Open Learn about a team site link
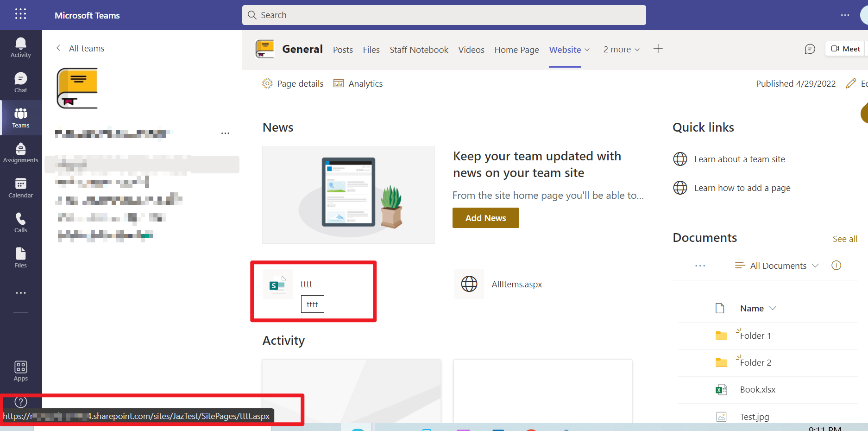Image resolution: width=868 pixels, height=431 pixels. [x=739, y=159]
